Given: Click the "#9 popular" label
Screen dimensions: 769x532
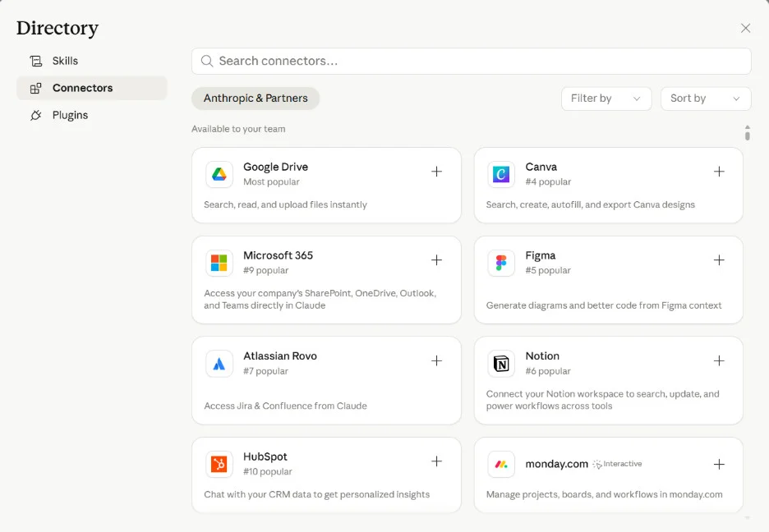Looking at the screenshot, I should [266, 270].
